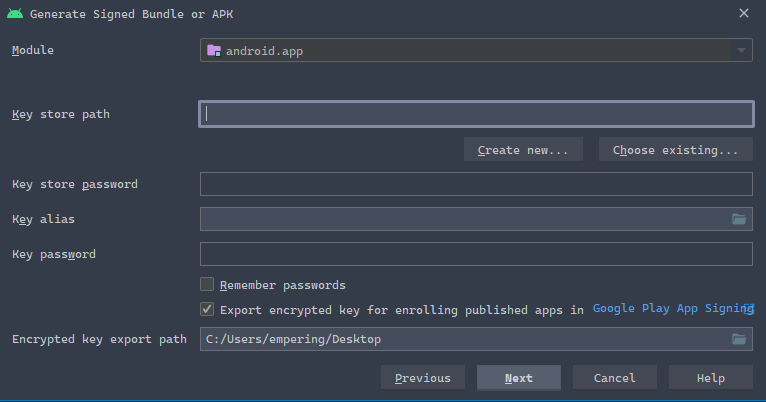The image size is (766, 402).
Task: Click the Android logo icon in title bar
Action: tap(15, 14)
